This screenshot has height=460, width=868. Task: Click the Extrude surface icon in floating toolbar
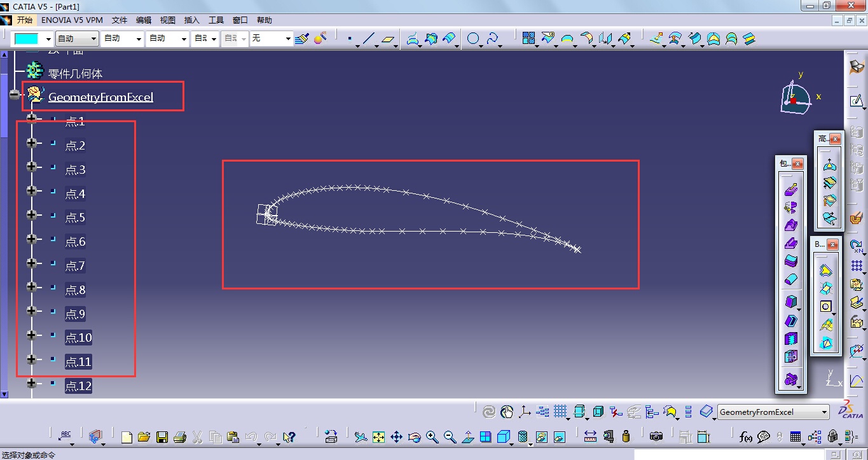point(791,189)
